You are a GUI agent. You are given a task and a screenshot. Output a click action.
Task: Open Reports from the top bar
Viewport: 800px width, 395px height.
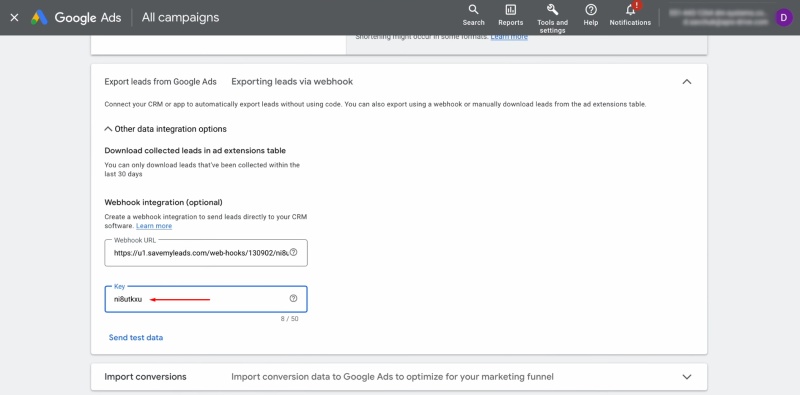pos(511,15)
